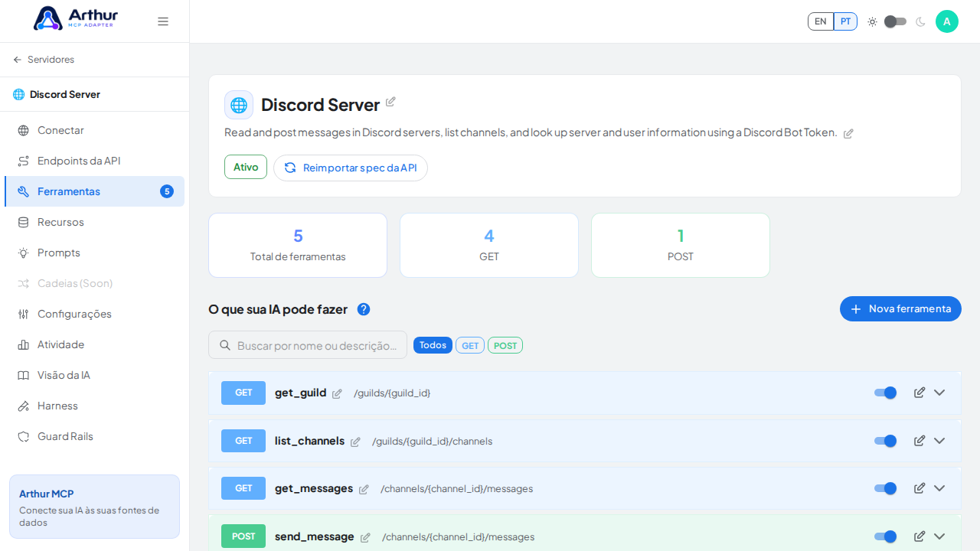Expand the get_messages row chevron
This screenshot has height=551, width=980.
939,488
